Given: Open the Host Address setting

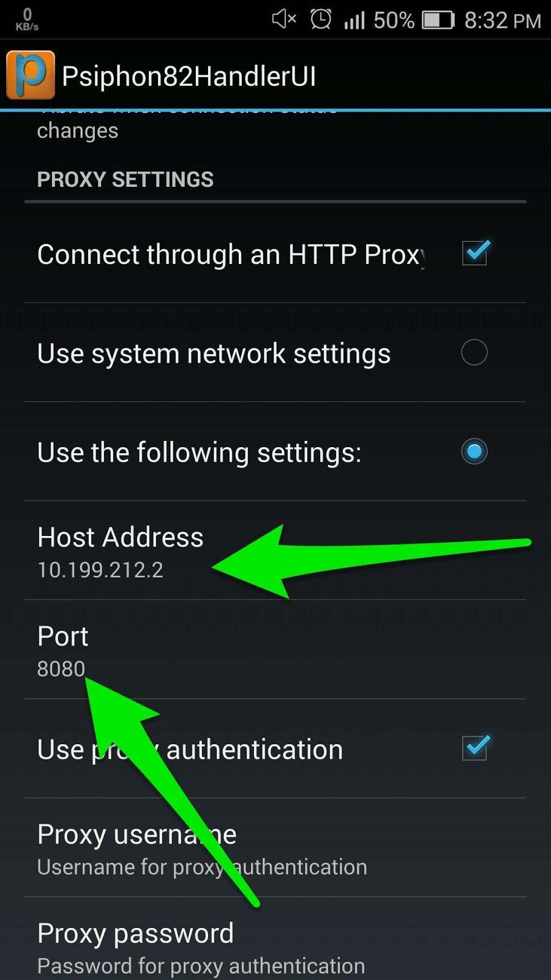Looking at the screenshot, I should point(275,551).
